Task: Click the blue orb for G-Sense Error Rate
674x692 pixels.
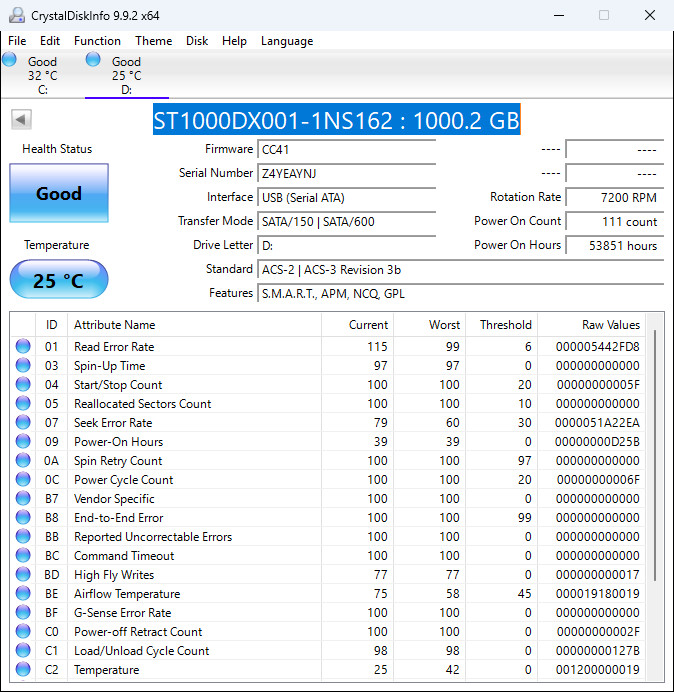Action: pyautogui.click(x=23, y=612)
